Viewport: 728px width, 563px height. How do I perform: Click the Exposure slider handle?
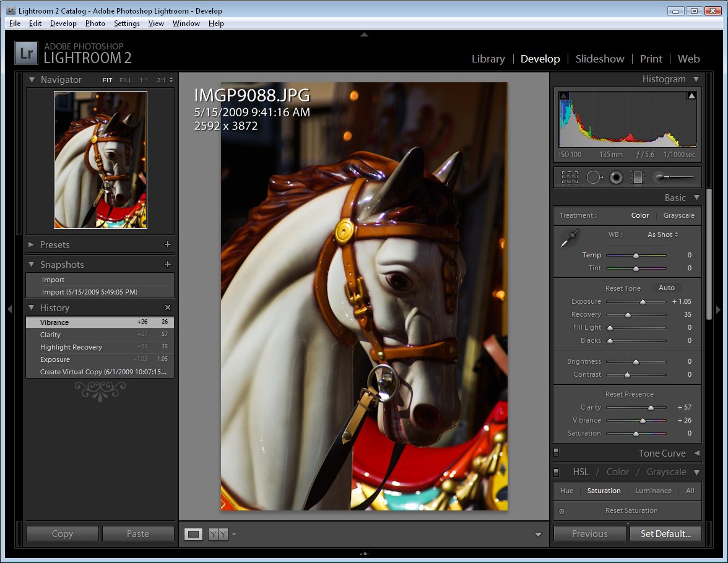(643, 302)
